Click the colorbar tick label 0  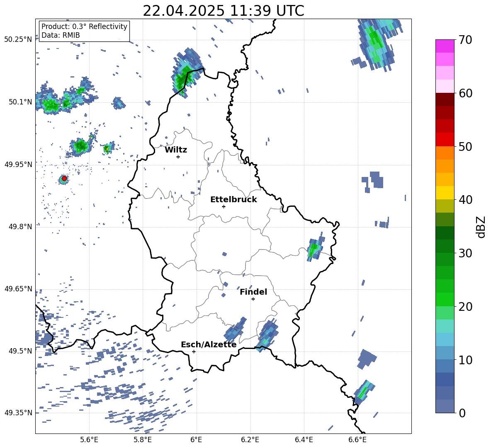pos(462,413)
